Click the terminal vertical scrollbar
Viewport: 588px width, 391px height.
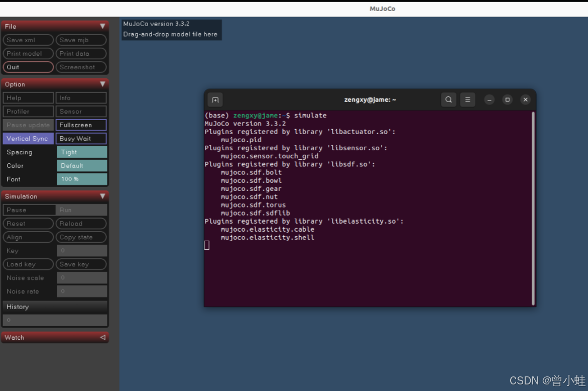(x=533, y=208)
